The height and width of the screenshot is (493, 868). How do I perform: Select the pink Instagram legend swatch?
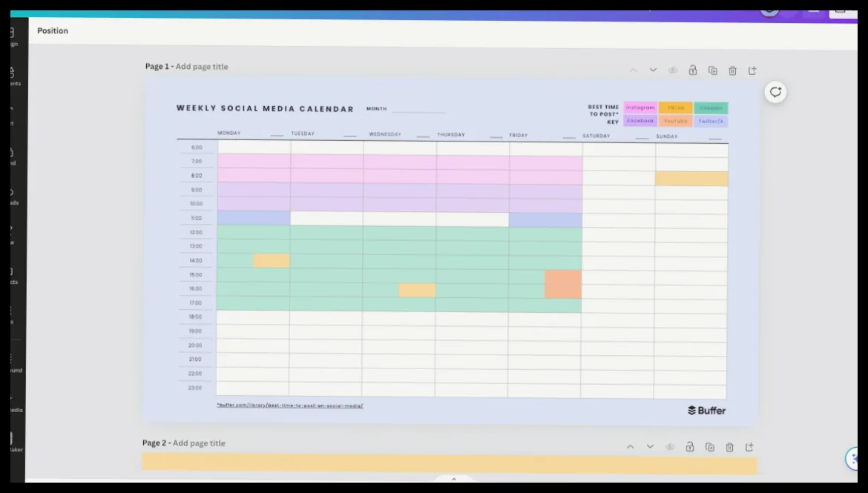[x=640, y=107]
